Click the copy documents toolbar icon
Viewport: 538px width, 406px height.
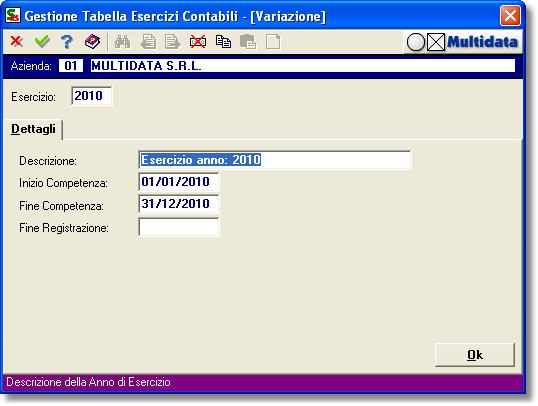point(223,42)
